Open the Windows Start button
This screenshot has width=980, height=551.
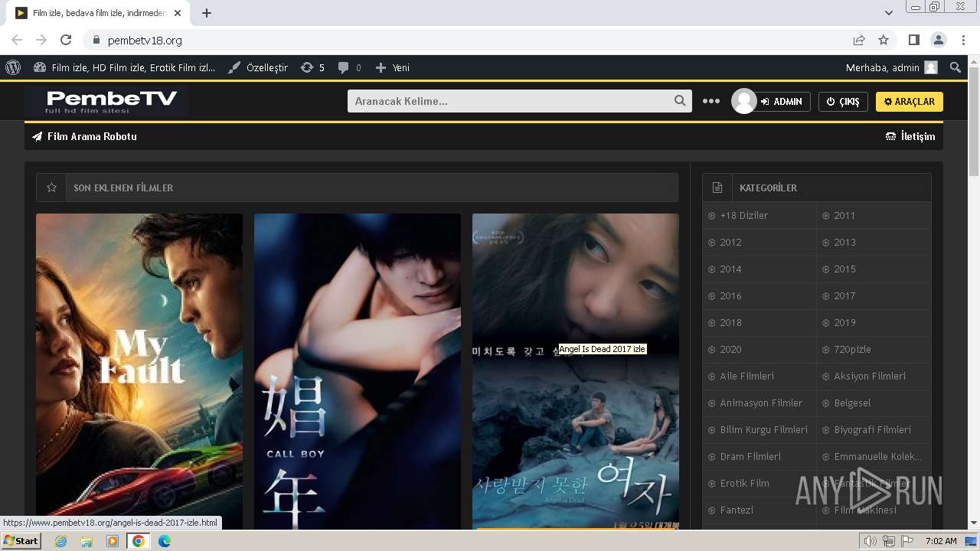[x=21, y=541]
